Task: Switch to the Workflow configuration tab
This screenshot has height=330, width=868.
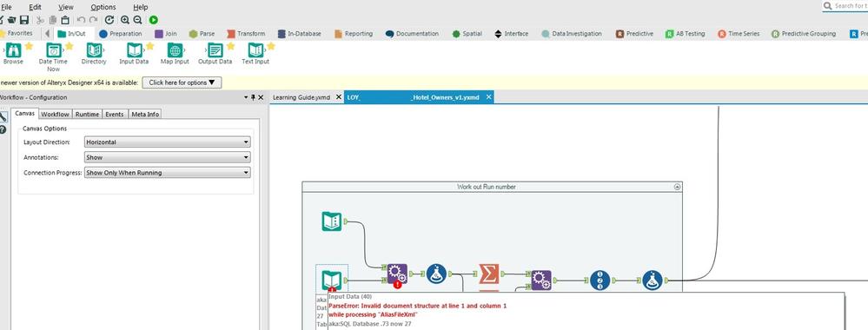Action: pyautogui.click(x=56, y=114)
